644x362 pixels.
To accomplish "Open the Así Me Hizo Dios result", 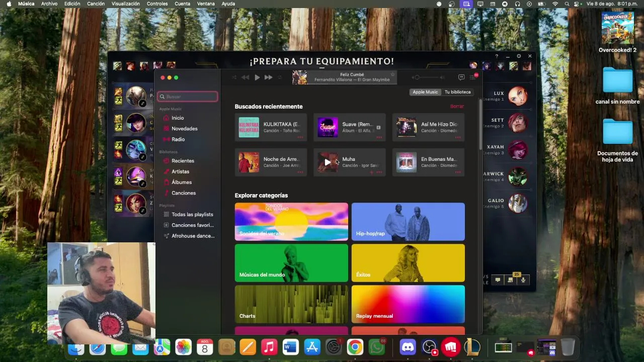I will [428, 127].
